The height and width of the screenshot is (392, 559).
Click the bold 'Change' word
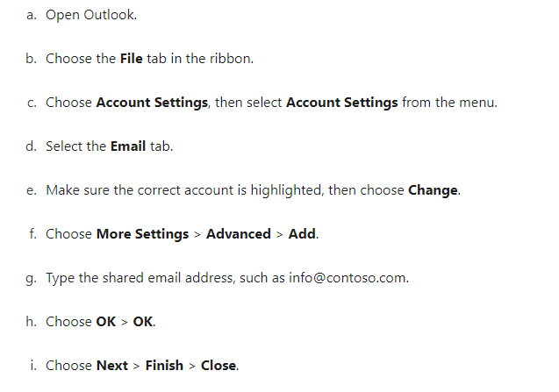coord(433,190)
